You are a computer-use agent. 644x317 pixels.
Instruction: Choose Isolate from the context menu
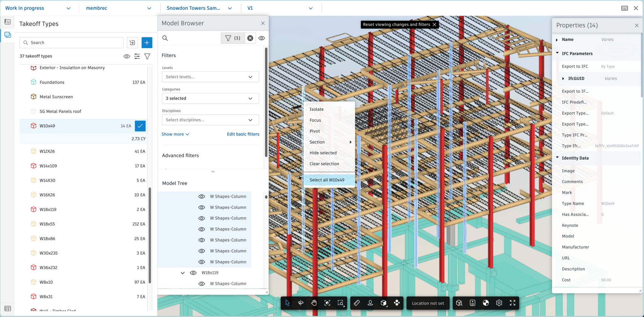tap(317, 109)
